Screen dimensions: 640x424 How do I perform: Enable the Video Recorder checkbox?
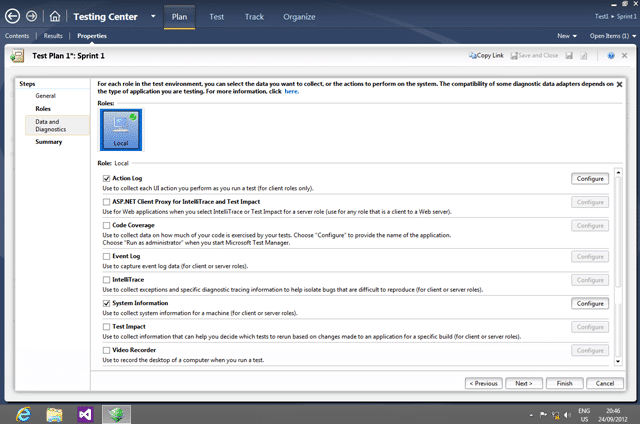107,350
